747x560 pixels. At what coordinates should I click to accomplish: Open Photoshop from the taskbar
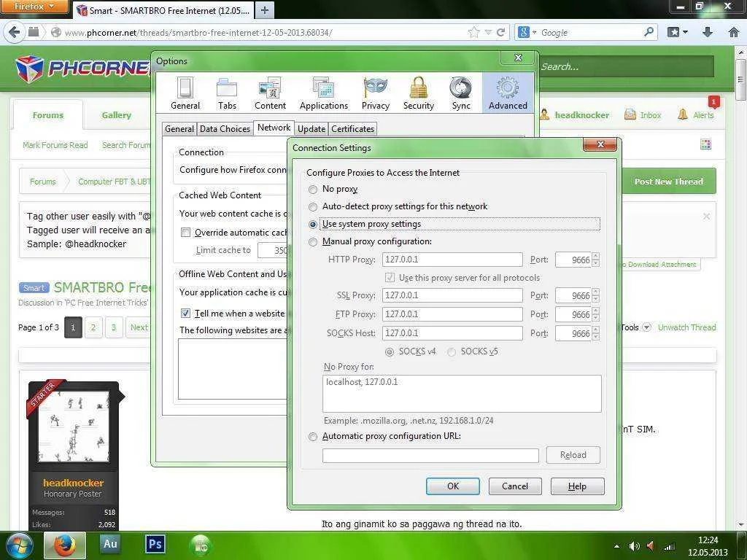point(155,544)
